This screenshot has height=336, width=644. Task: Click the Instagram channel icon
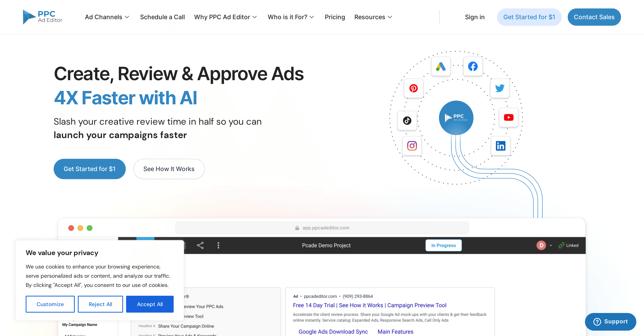(412, 146)
